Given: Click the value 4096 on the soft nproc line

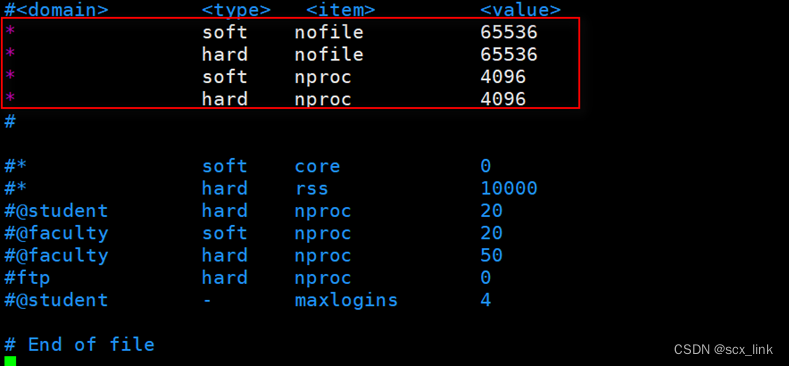Looking at the screenshot, I should (503, 77).
